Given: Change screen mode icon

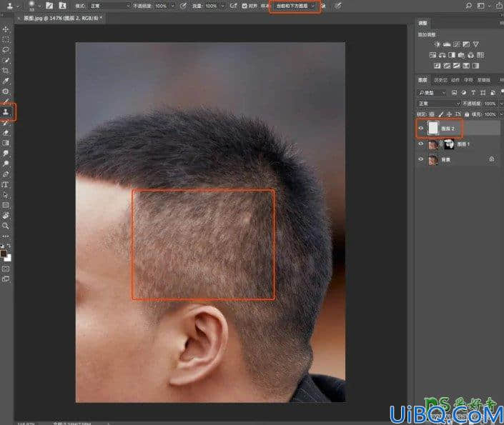Looking at the screenshot, I should tap(6, 279).
